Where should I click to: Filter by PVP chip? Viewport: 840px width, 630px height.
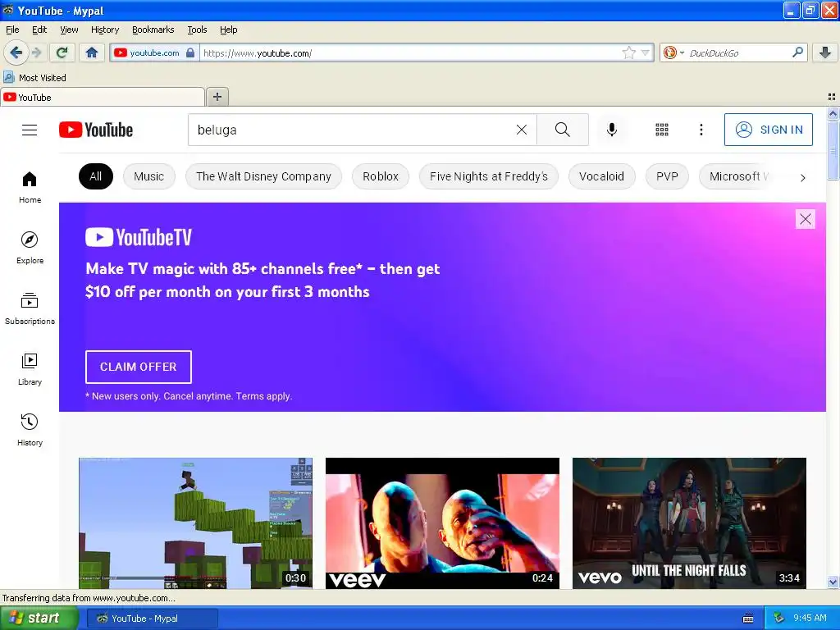(667, 176)
